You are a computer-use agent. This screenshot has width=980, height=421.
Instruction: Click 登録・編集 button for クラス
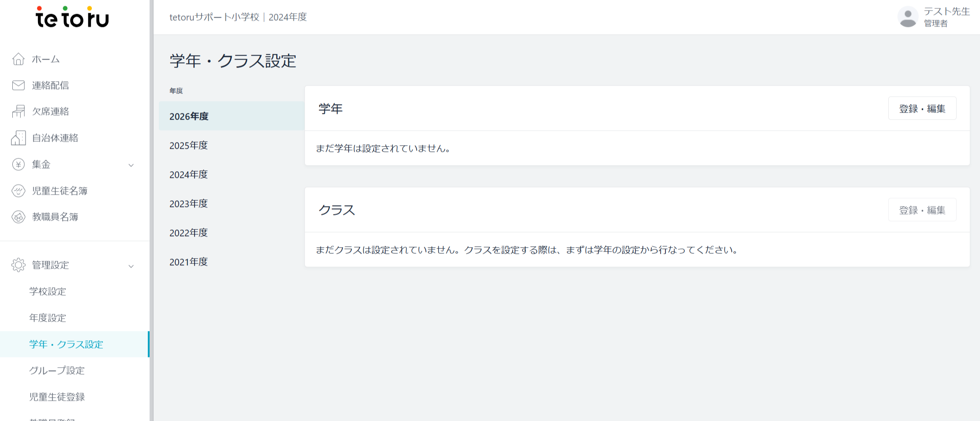pos(922,210)
